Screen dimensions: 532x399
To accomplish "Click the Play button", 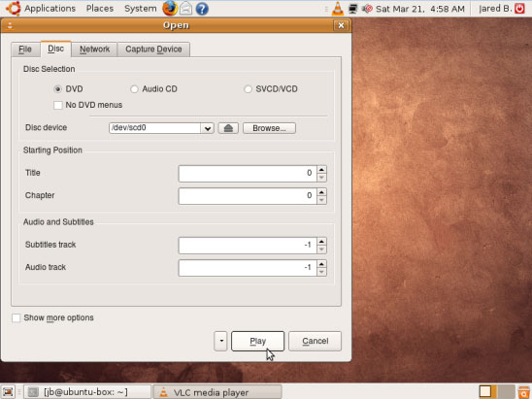I will pyautogui.click(x=258, y=341).
